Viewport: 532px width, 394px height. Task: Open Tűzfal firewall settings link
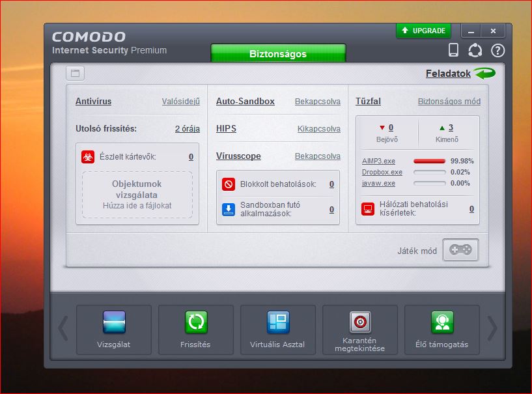pos(368,101)
